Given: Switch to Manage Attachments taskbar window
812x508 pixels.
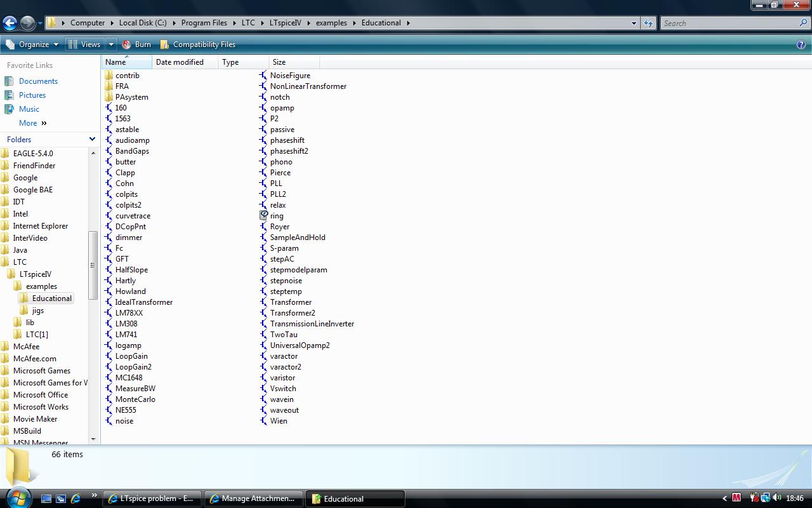Looking at the screenshot, I should pyautogui.click(x=254, y=498).
